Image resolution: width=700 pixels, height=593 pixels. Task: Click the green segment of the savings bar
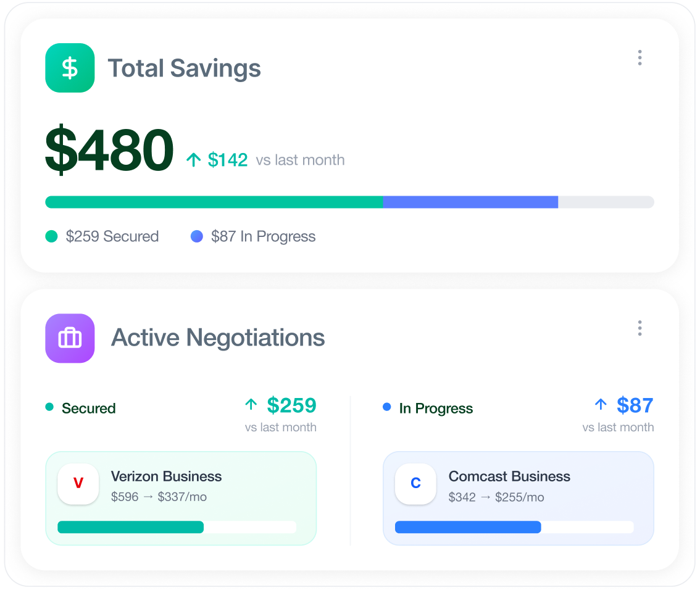[214, 202]
